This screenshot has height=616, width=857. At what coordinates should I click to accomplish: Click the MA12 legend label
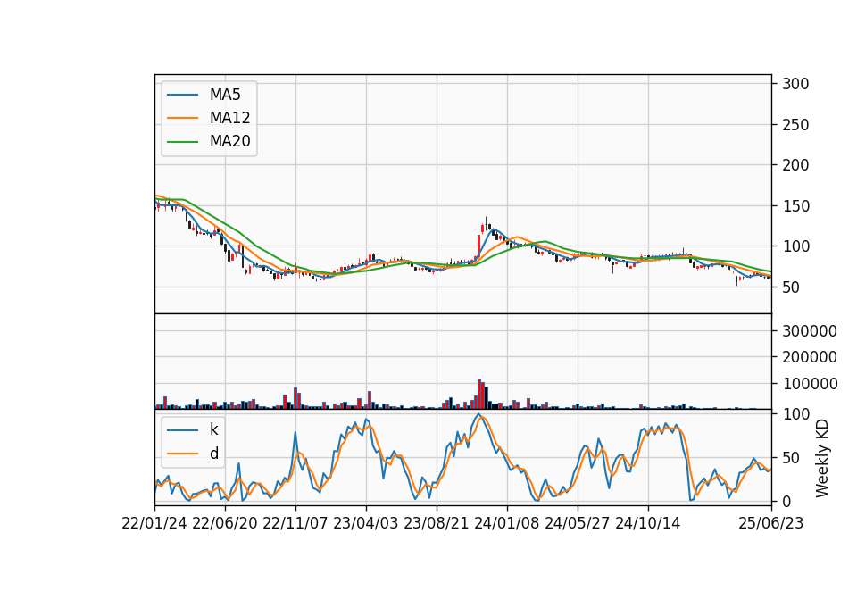coord(229,118)
